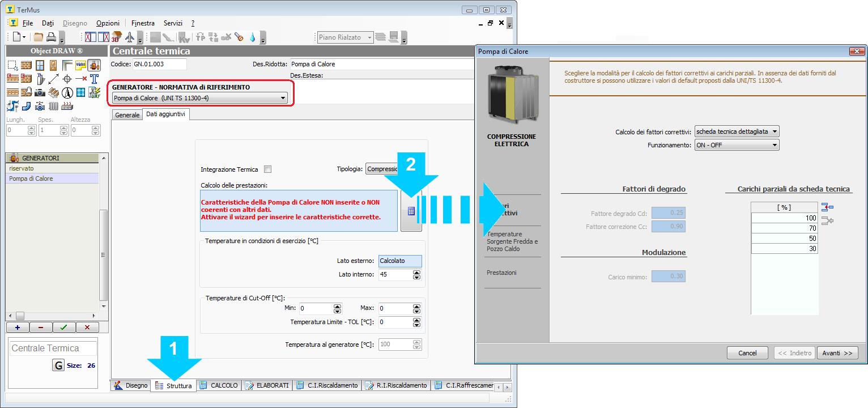
Task: Launch the heat pump wizard calculator button
Action: [x=411, y=211]
